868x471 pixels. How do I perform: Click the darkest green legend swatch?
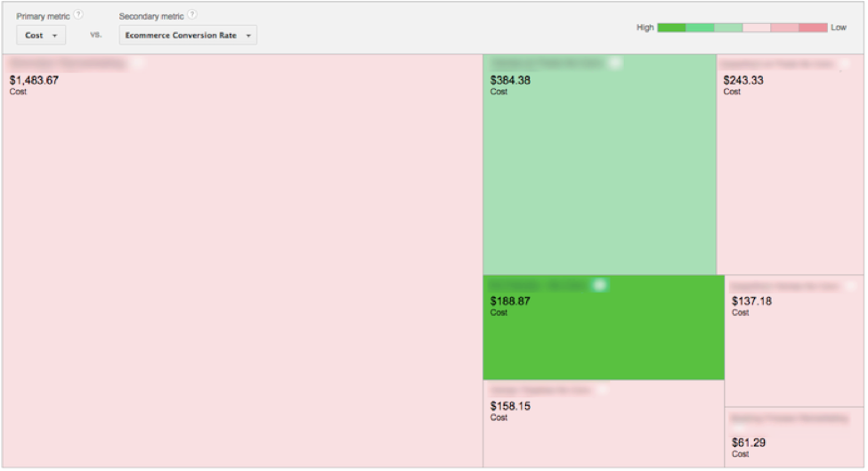click(x=671, y=28)
